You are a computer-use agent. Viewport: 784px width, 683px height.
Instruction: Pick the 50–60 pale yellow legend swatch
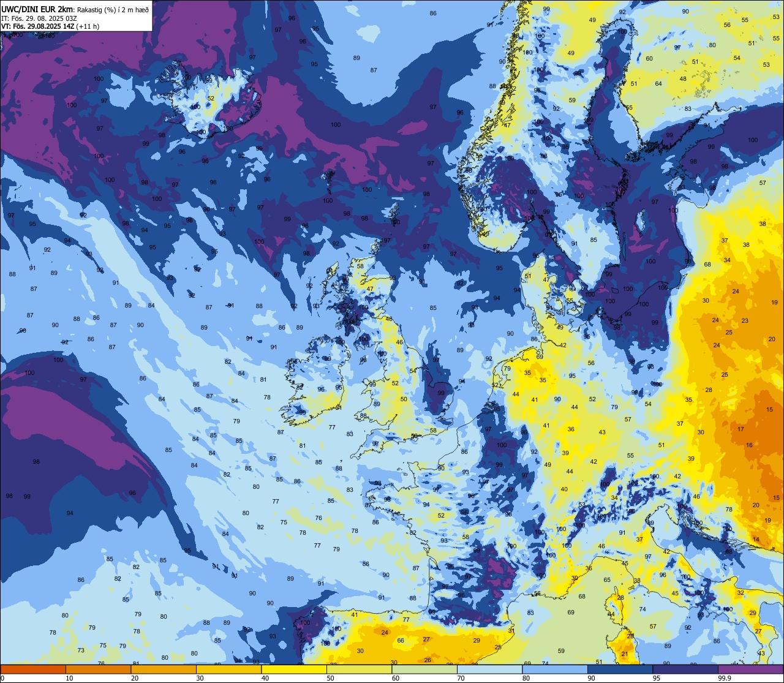359,670
